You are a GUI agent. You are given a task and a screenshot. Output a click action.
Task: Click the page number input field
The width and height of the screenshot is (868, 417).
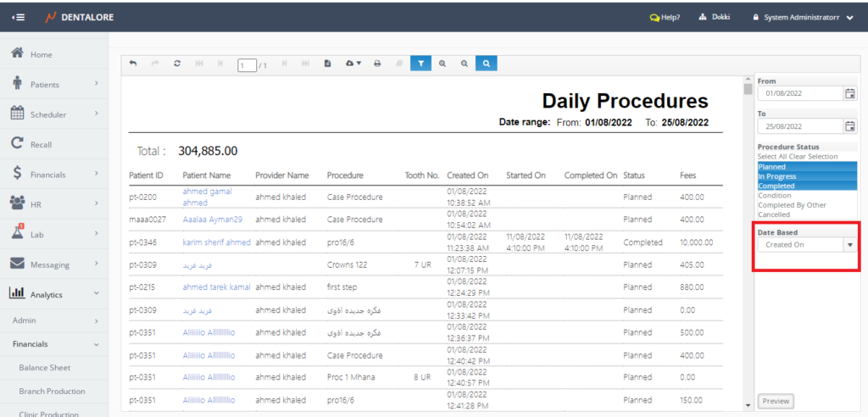tap(247, 65)
